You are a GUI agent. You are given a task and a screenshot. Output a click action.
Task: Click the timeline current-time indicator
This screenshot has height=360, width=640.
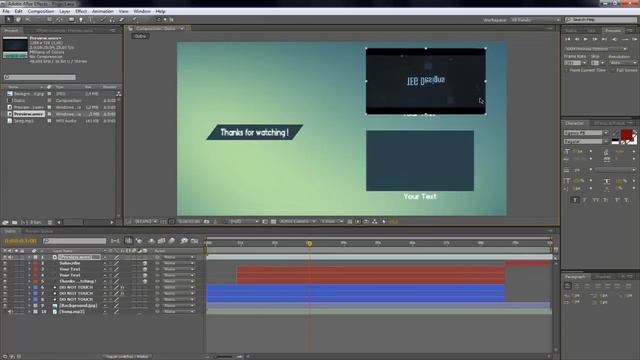[x=309, y=243]
